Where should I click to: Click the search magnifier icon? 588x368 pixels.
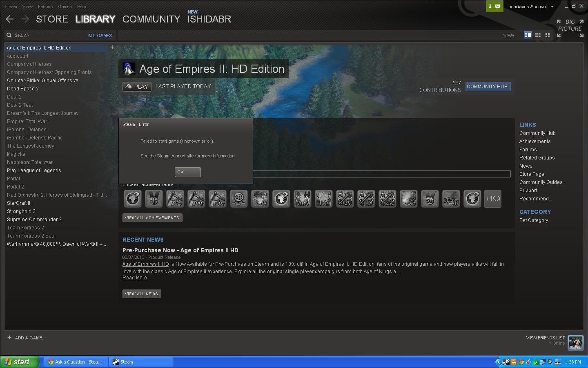(9, 35)
